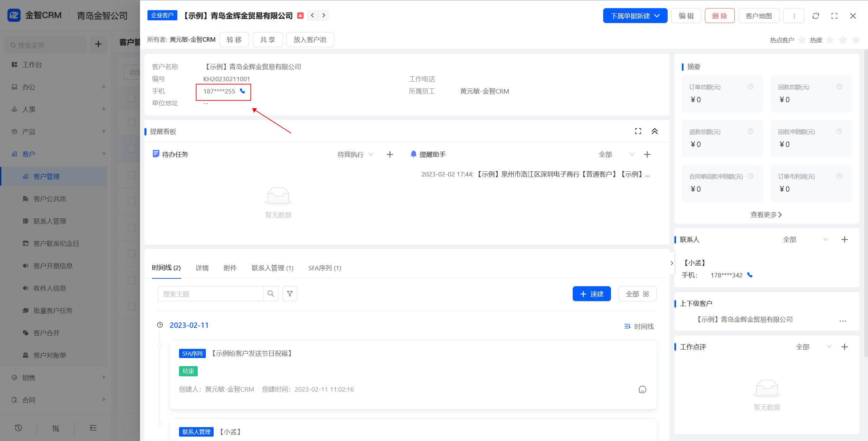Click the 速建 quick create button
868x441 pixels.
[592, 294]
